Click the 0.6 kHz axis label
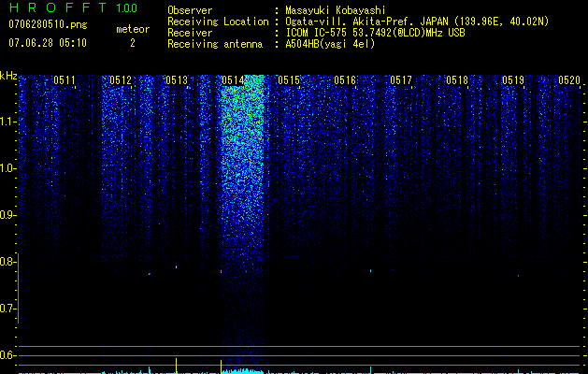 click(x=7, y=355)
